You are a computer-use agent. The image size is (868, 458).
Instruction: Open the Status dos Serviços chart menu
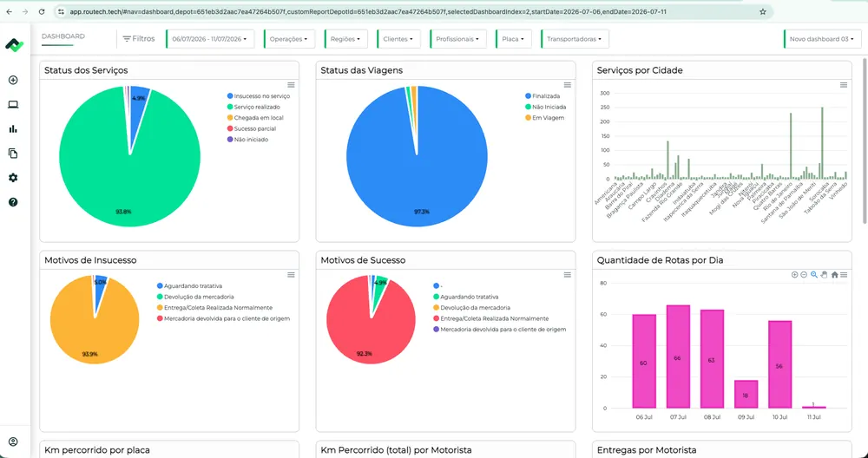tap(291, 85)
